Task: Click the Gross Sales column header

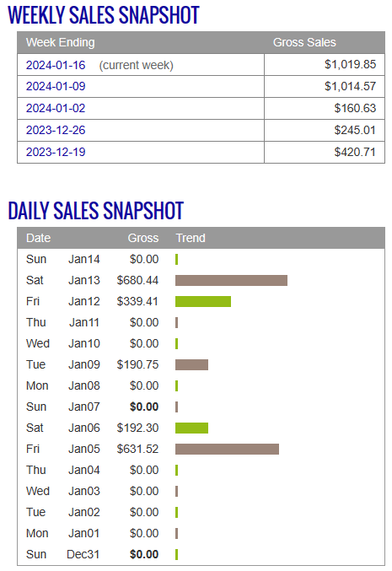Action: coord(304,42)
